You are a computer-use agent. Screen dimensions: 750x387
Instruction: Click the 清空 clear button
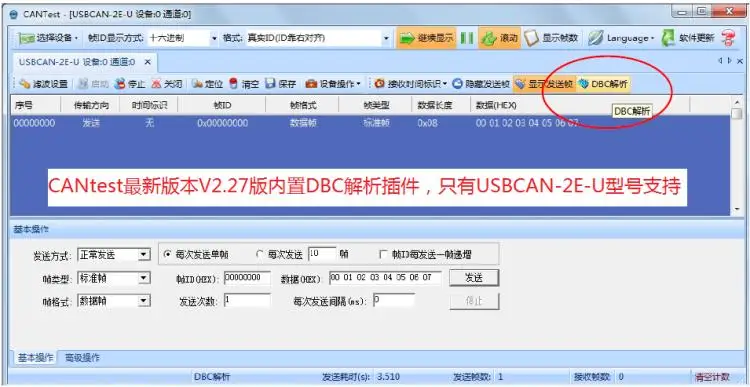244,84
